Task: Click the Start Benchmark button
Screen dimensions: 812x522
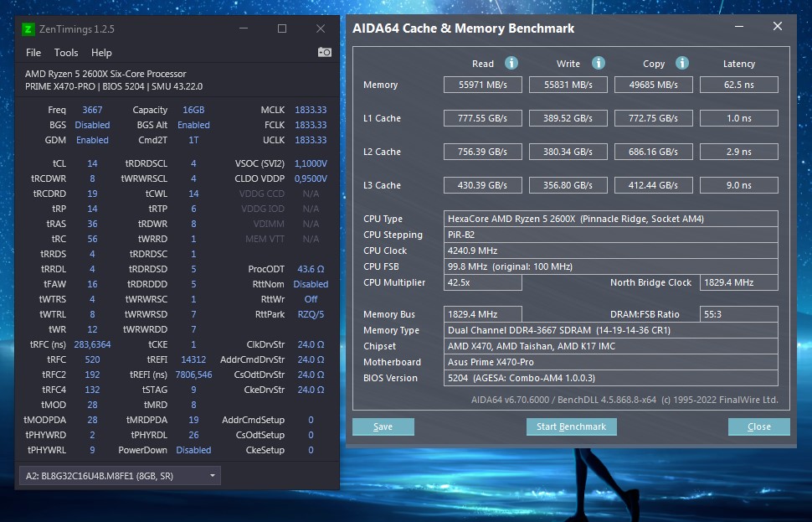Action: 571,426
